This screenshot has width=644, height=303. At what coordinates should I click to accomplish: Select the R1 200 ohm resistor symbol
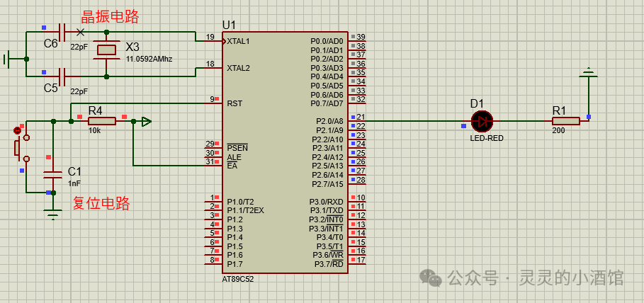pos(565,121)
